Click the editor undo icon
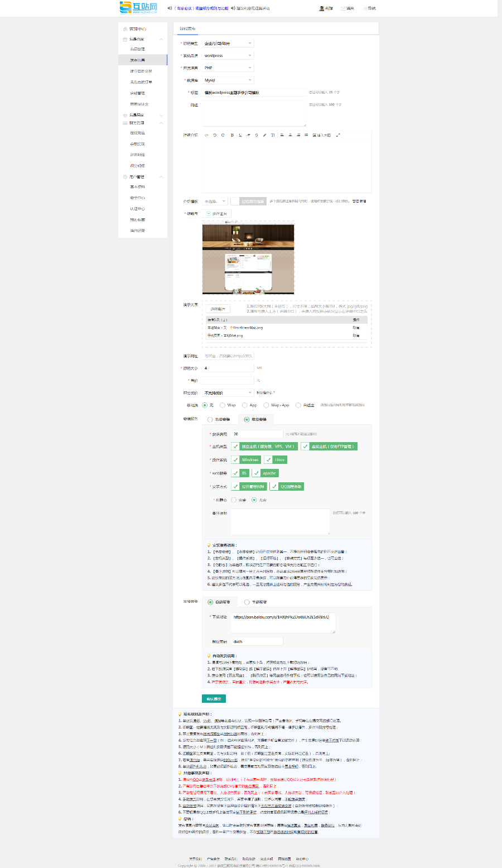This screenshot has height=868, width=502. pyautogui.click(x=215, y=135)
